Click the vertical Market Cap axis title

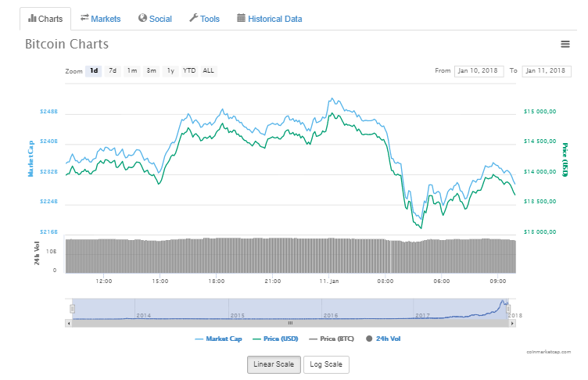(x=30, y=159)
